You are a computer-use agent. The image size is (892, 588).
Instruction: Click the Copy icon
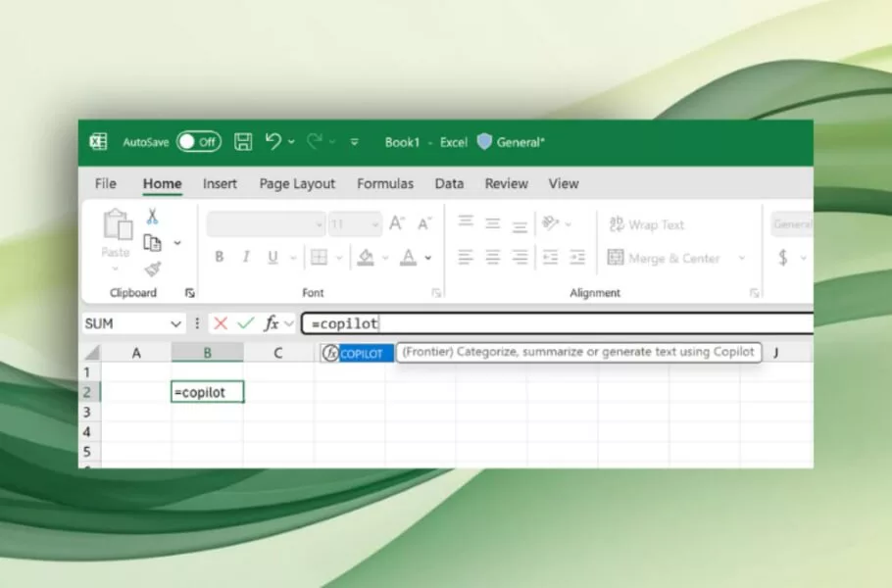click(152, 243)
